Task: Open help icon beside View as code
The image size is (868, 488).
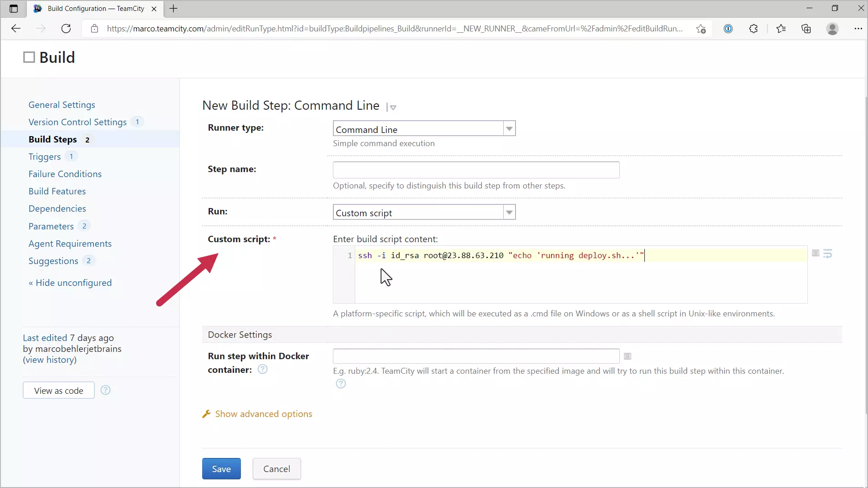Action: pos(105,390)
